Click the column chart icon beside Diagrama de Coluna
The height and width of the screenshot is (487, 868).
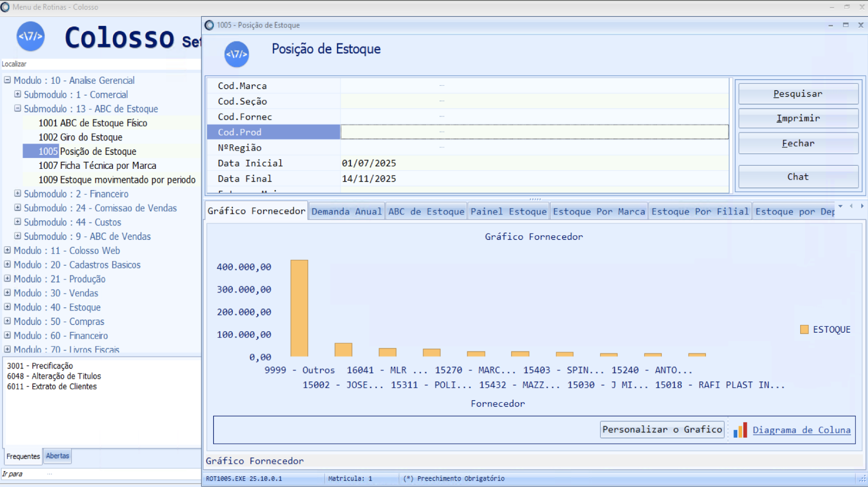point(740,430)
